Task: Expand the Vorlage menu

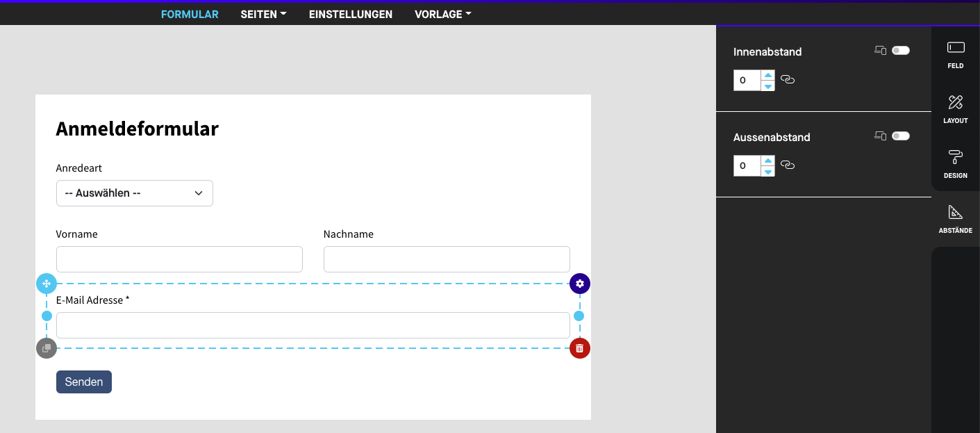Action: tap(442, 14)
